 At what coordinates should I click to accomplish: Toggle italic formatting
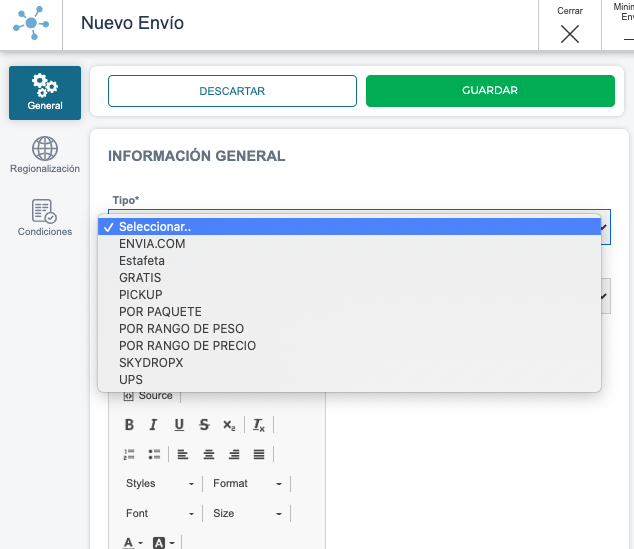(x=153, y=425)
